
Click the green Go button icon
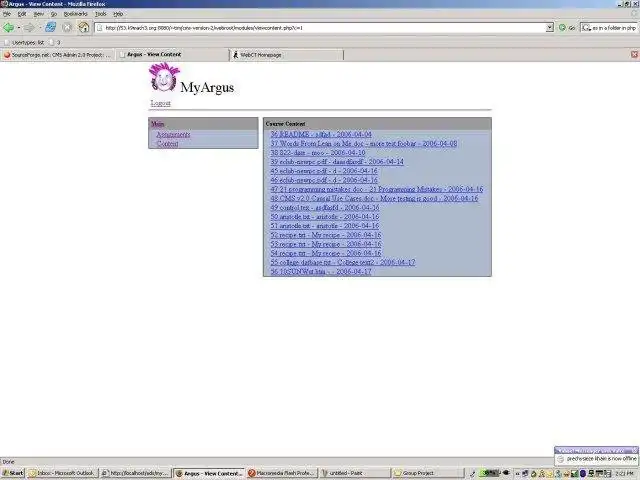pyautogui.click(x=562, y=27)
